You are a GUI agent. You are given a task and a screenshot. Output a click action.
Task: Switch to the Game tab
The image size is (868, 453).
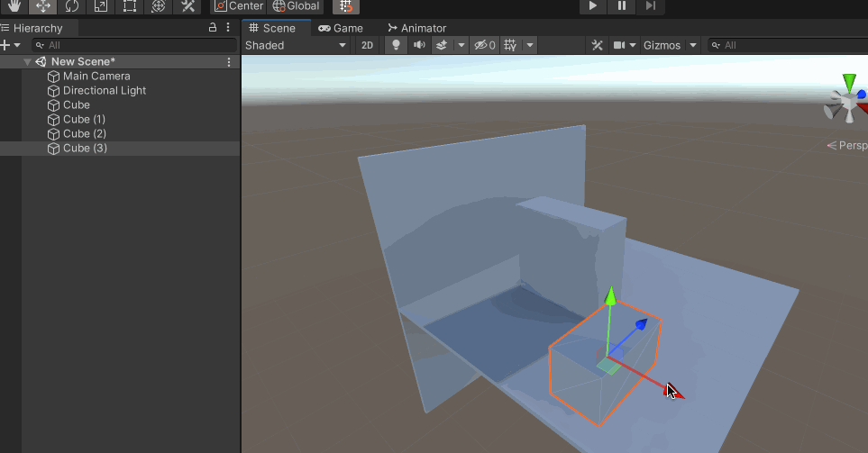pyautogui.click(x=341, y=28)
